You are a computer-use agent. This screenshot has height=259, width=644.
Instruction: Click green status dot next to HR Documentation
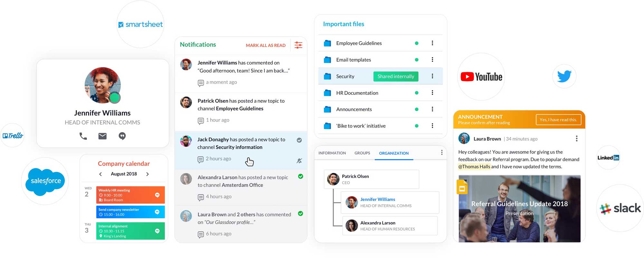pos(417,93)
